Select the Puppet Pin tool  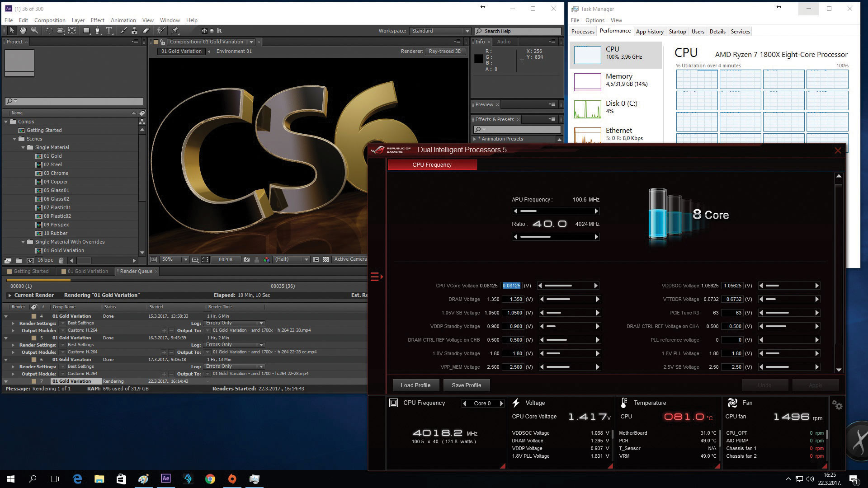[175, 31]
